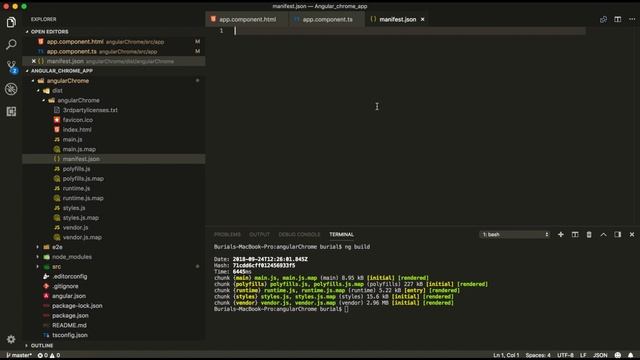Image resolution: width=640 pixels, height=360 pixels.
Task: Open styles.js in the file tree
Action: coord(74,208)
